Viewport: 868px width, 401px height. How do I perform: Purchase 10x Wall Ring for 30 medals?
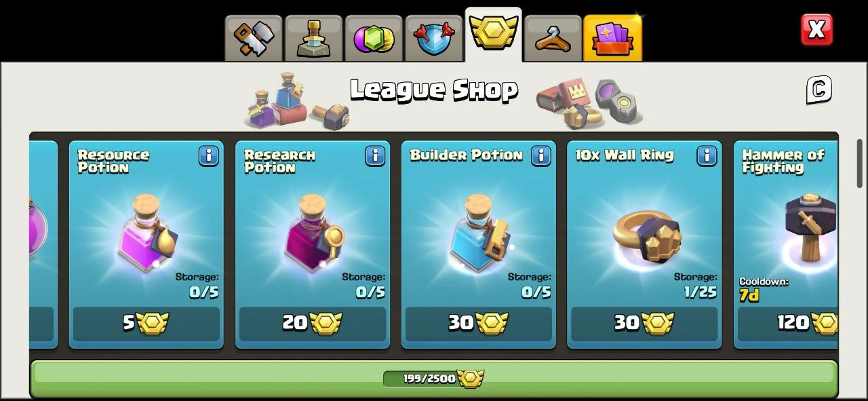tap(644, 324)
